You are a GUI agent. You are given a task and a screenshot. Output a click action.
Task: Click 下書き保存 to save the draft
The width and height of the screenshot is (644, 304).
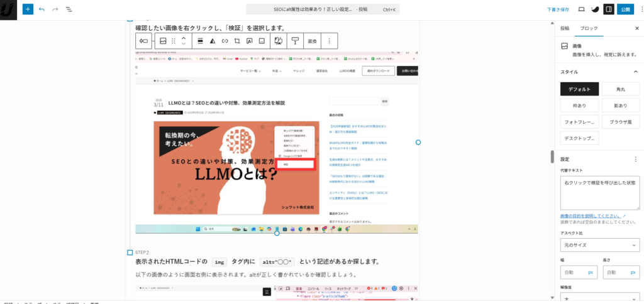coord(558,9)
